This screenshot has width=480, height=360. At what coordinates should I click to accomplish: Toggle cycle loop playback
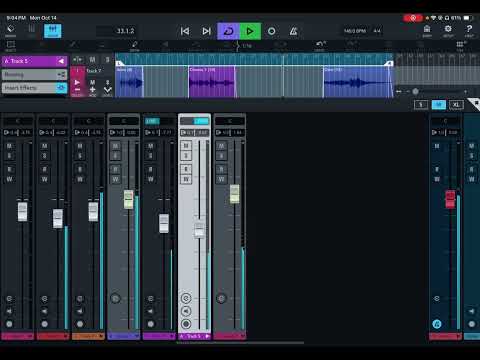[x=228, y=31]
